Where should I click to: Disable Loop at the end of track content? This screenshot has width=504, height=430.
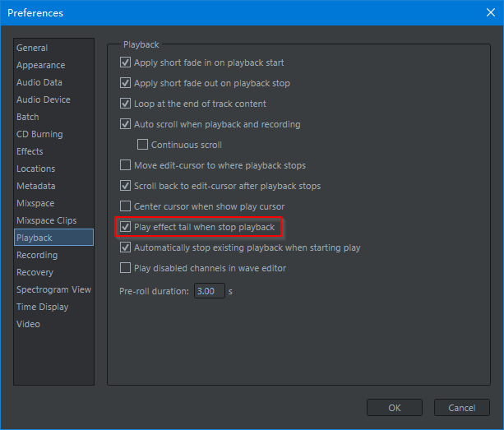[125, 104]
